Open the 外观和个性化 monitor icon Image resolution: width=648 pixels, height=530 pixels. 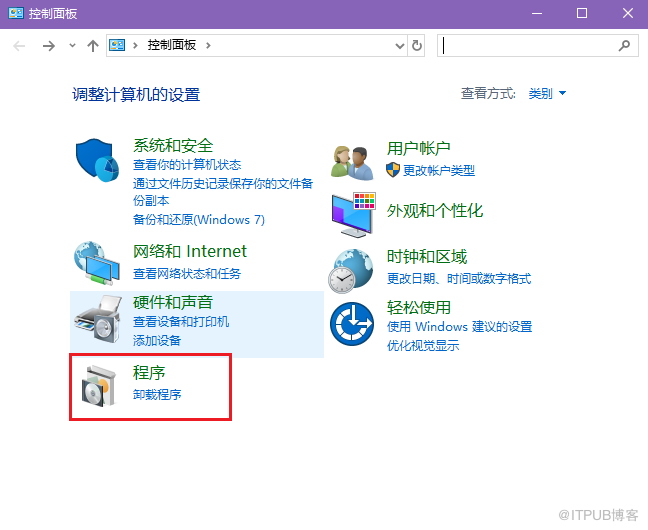353,215
